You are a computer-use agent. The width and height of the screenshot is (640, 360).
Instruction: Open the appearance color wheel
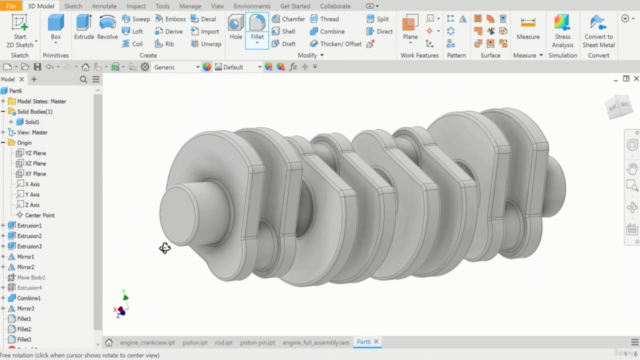coord(207,67)
